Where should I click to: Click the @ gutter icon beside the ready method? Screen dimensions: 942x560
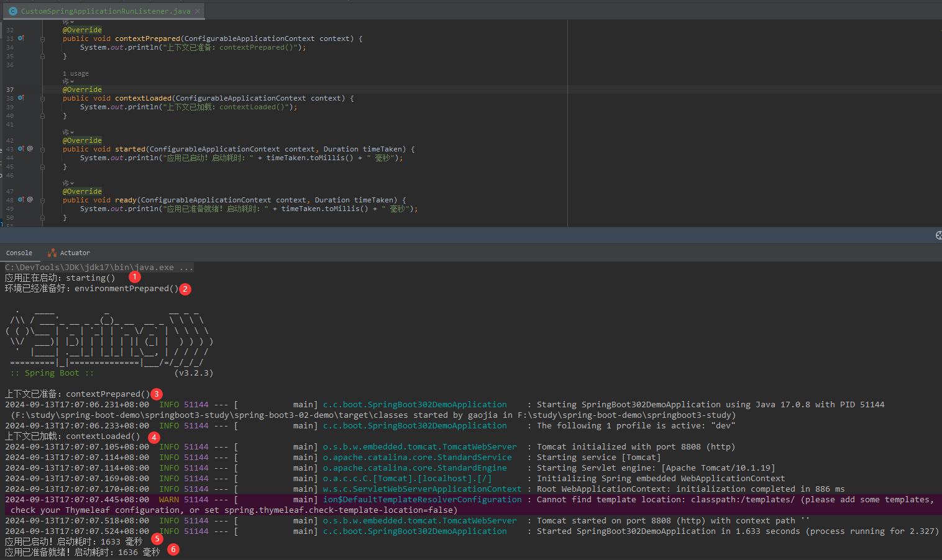tap(30, 200)
